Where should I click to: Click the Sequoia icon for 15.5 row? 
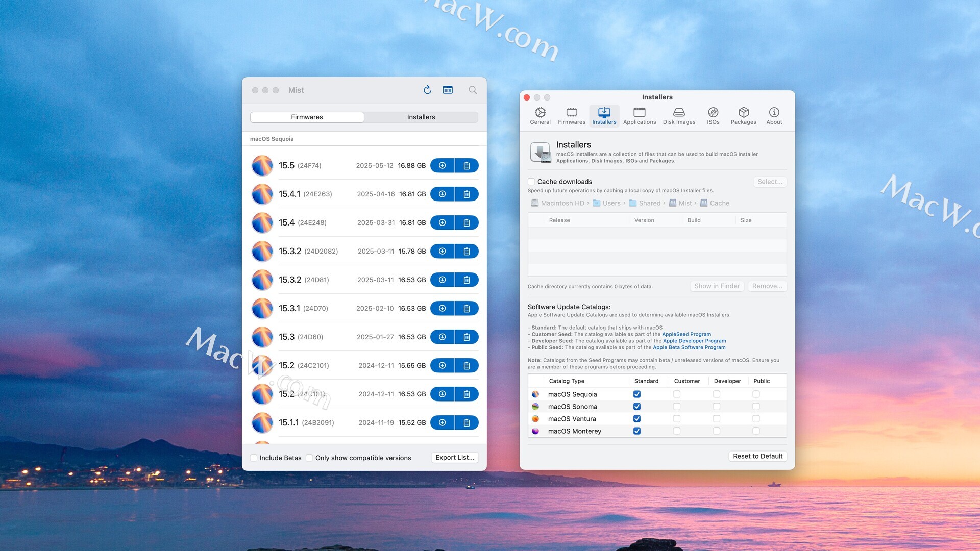click(x=262, y=165)
